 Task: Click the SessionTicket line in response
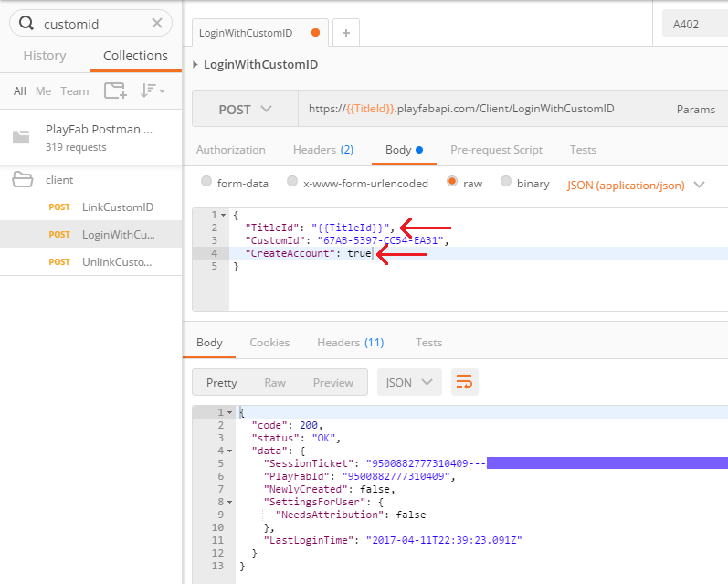(x=483, y=463)
